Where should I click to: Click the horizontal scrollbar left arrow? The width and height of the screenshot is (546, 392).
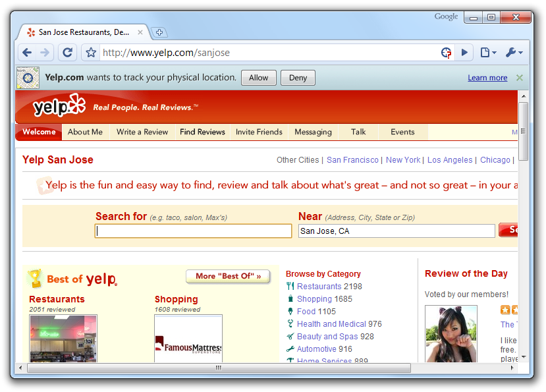coord(20,368)
